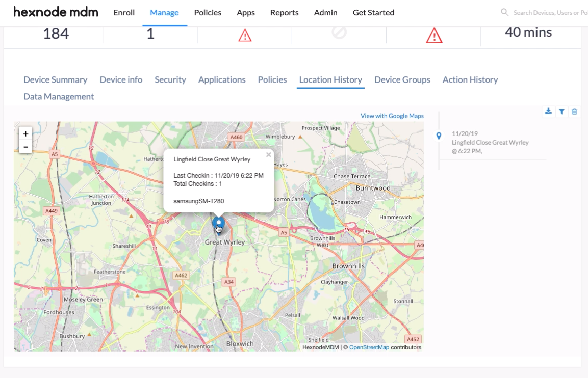Click the A460 road badge on map
This screenshot has width=588, height=378.
(236, 137)
